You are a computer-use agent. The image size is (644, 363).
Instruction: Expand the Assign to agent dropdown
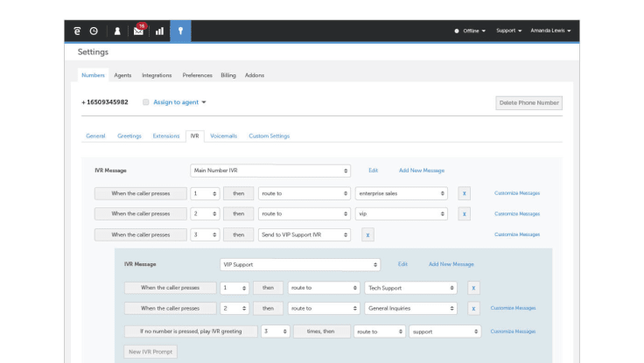[x=179, y=102]
